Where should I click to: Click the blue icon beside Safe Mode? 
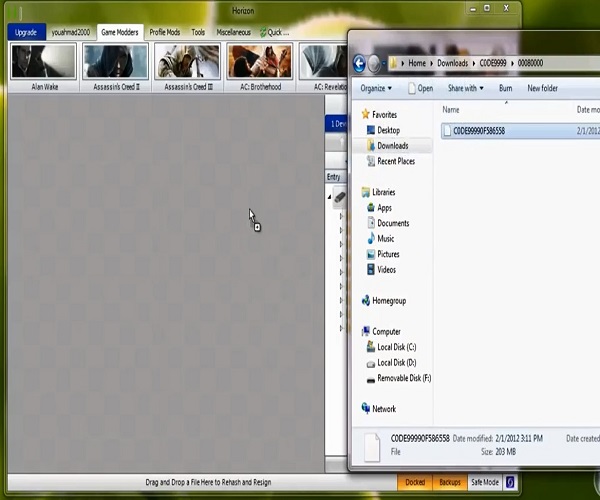point(510,482)
